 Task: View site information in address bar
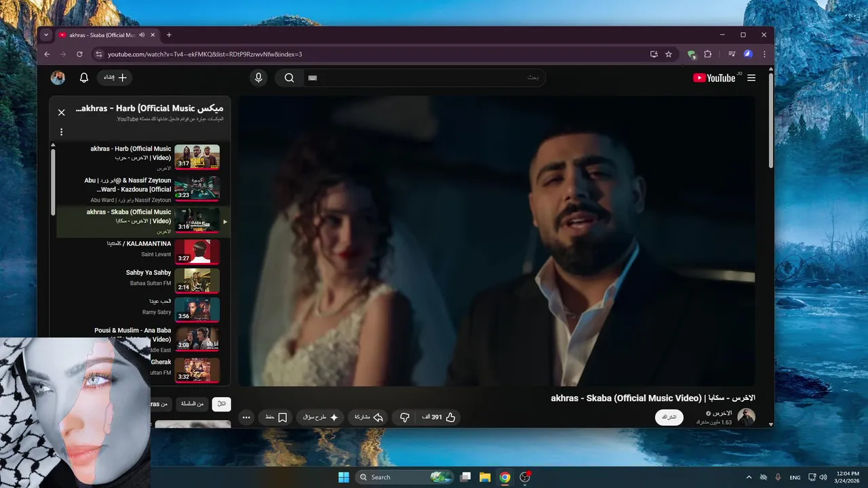(x=99, y=54)
